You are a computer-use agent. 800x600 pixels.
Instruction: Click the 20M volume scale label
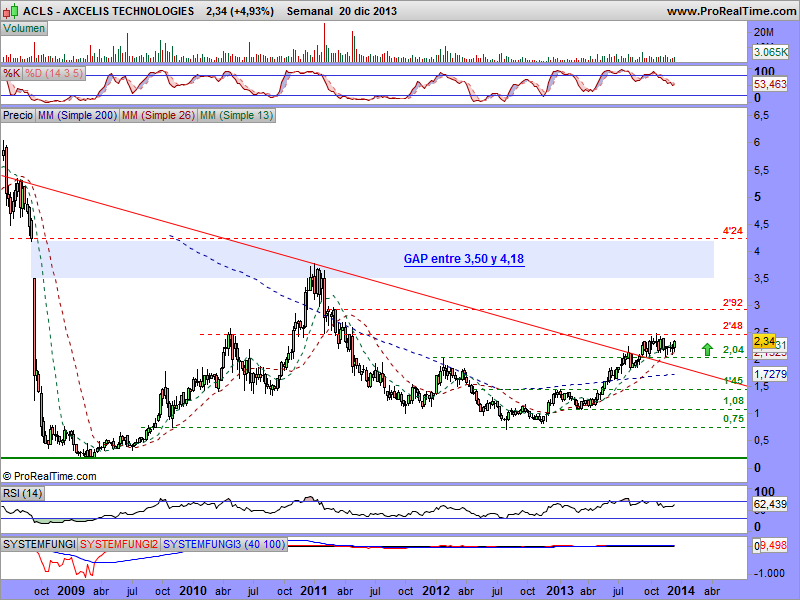763,33
